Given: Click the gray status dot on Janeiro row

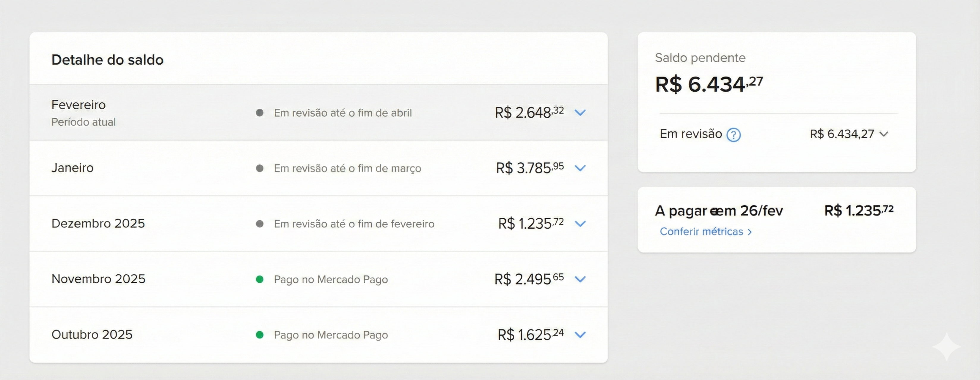Looking at the screenshot, I should click(x=260, y=168).
